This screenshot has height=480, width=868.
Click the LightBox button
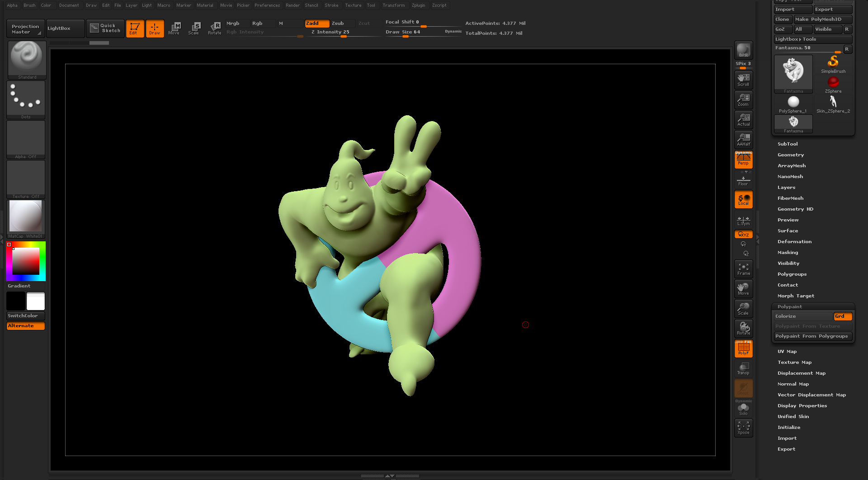tap(65, 28)
